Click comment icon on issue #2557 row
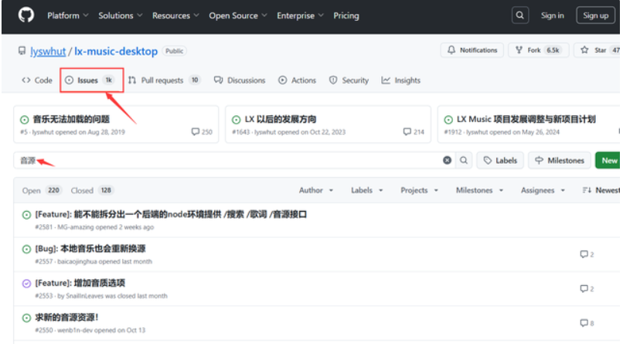This screenshot has width=640, height=364. tap(584, 254)
